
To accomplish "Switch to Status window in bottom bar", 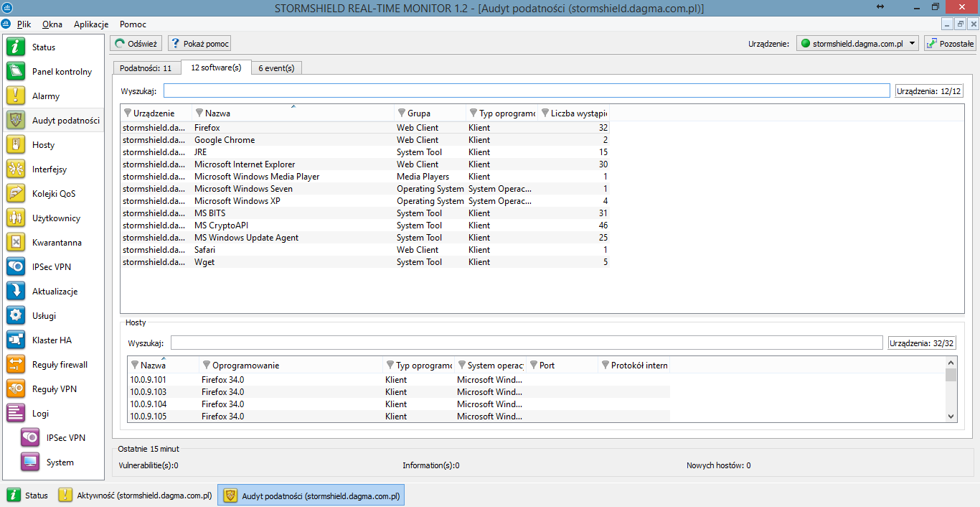I will click(x=28, y=496).
